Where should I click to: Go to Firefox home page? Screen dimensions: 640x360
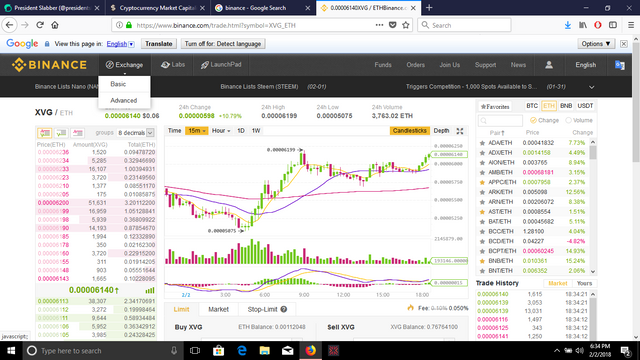(55, 25)
